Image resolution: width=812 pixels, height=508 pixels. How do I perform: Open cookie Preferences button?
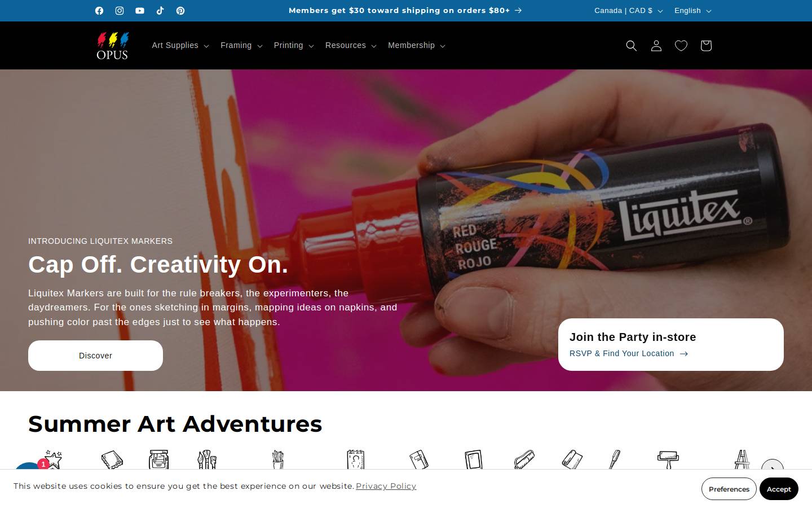point(729,489)
